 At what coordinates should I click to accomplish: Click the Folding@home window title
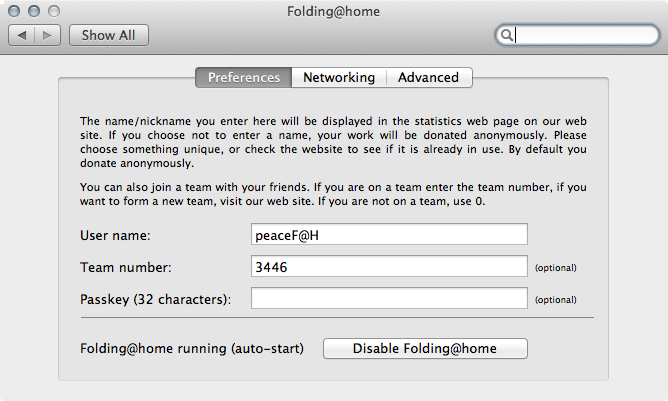coord(333,12)
